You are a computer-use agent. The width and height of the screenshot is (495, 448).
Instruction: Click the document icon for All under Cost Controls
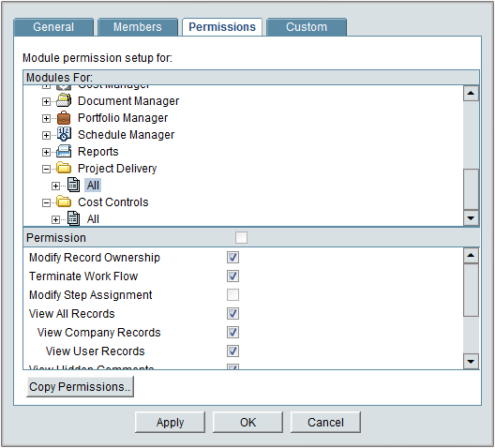tap(73, 218)
